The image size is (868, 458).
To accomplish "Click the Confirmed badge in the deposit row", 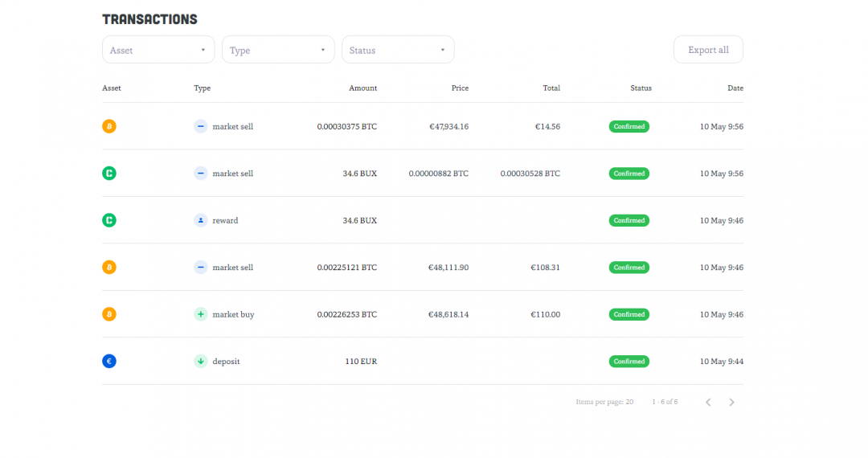I will click(628, 362).
